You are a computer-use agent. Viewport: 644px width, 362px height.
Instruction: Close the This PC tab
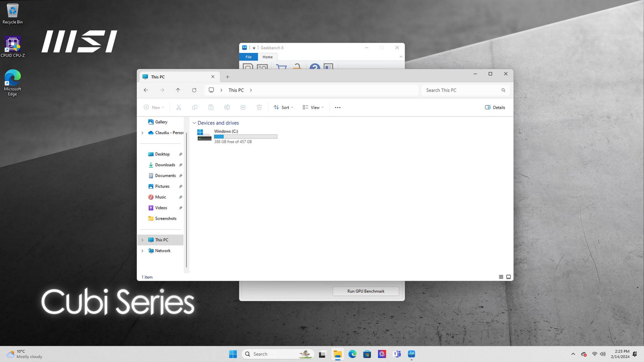point(213,77)
